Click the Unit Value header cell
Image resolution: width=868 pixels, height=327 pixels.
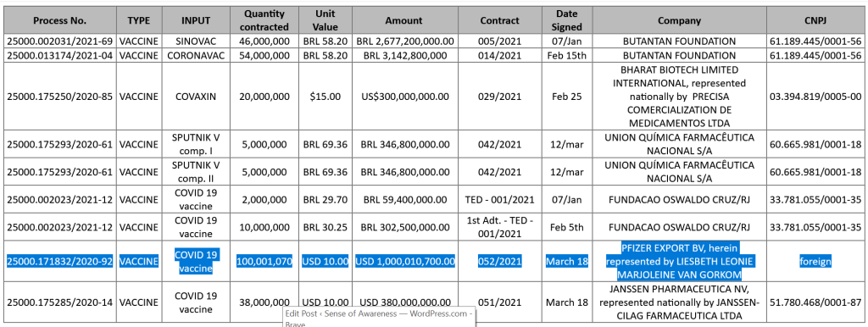[325, 20]
